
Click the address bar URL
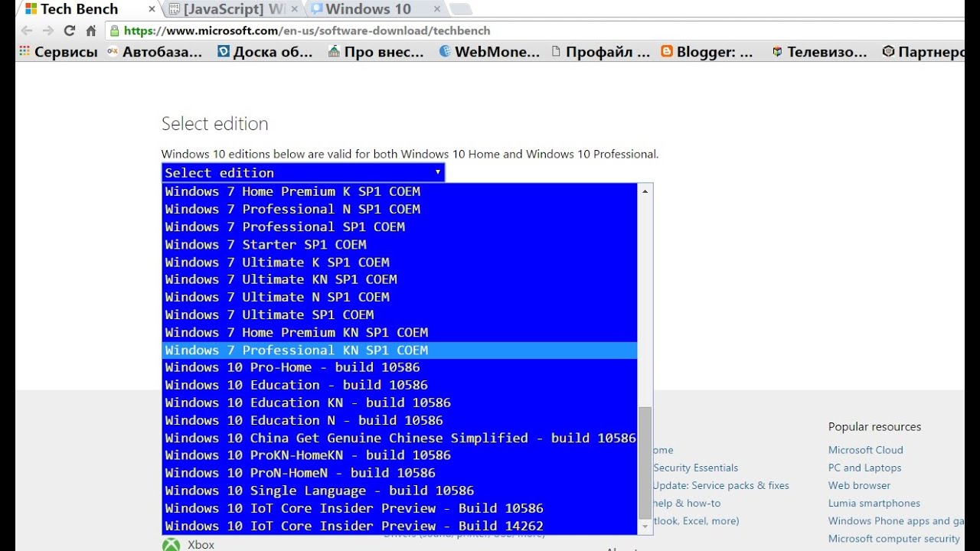pyautogui.click(x=306, y=31)
